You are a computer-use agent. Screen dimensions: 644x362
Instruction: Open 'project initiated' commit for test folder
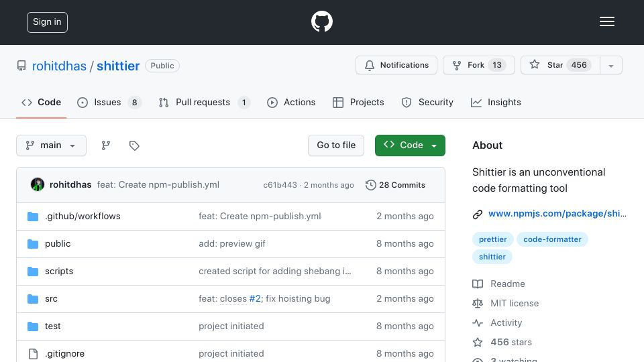coord(231,326)
